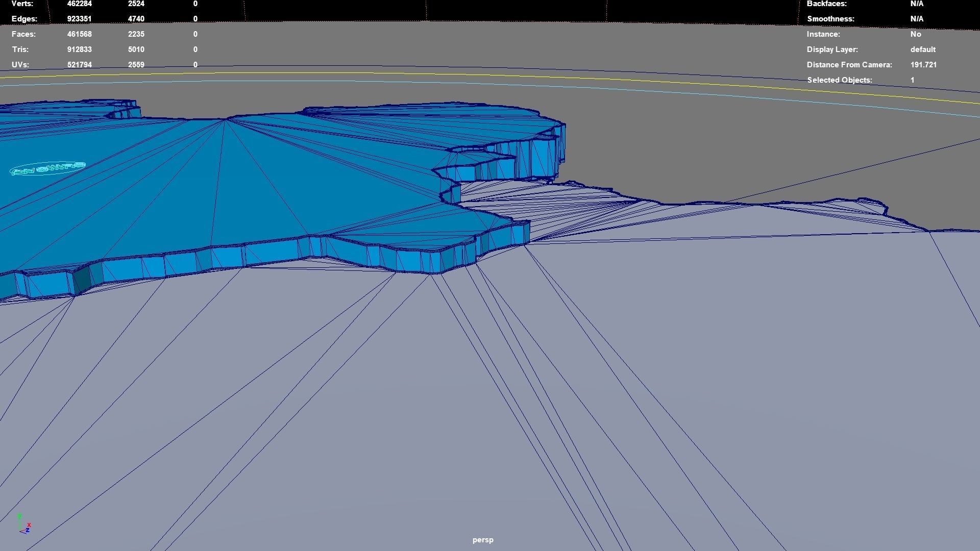Viewport: 980px width, 551px height.
Task: Click the Faces label in HUD
Action: pos(23,34)
